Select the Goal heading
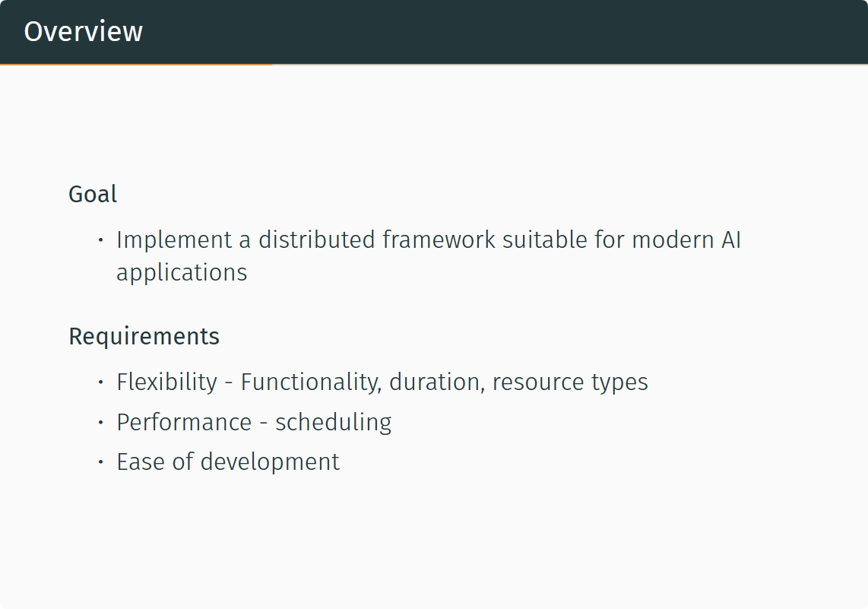Screen dimensions: 868x609 pos(93,194)
